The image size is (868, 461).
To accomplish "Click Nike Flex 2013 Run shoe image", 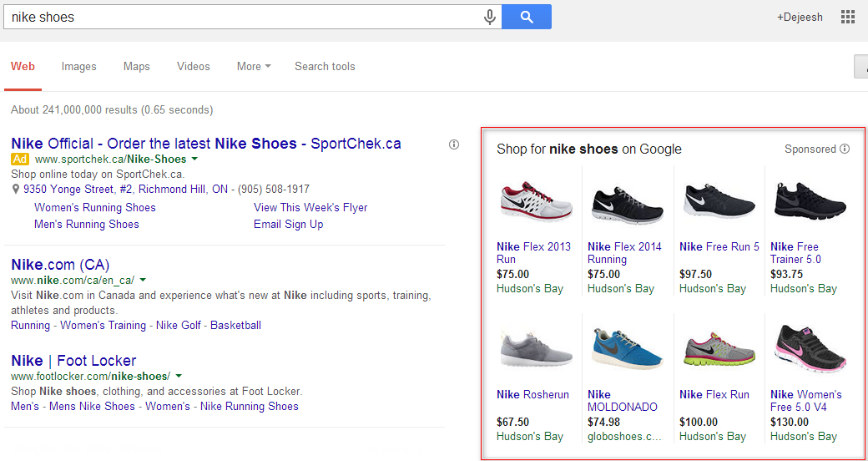I will click(535, 201).
